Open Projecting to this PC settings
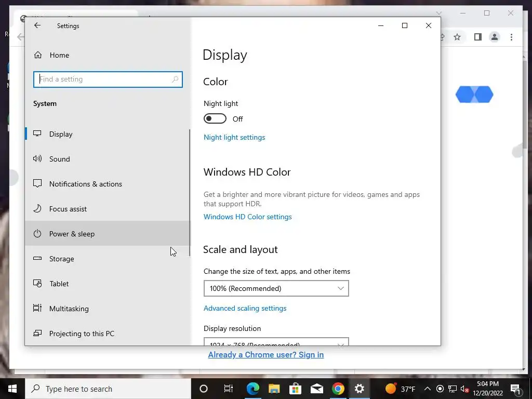The image size is (532, 399). tap(107, 334)
